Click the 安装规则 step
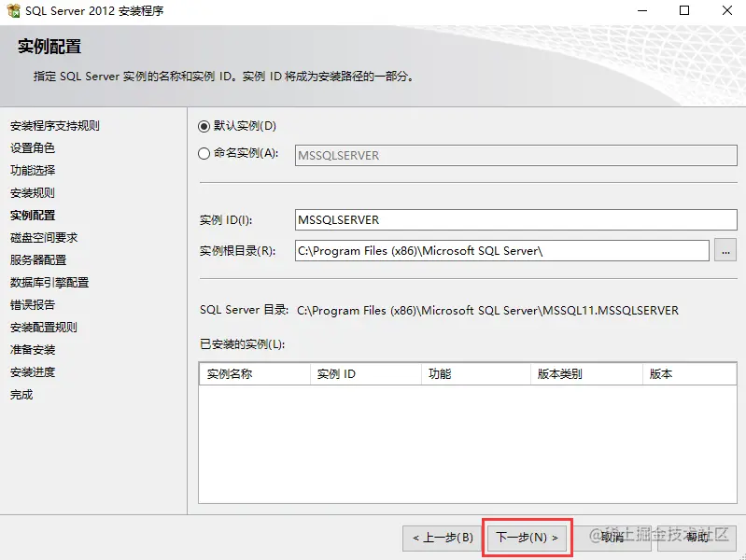The image size is (746, 560). pos(33,192)
